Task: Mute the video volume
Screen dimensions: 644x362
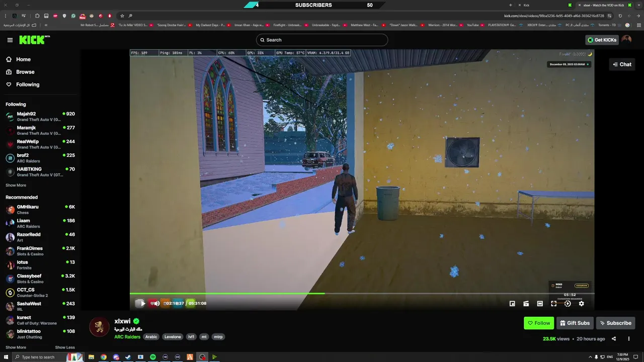Action: pos(156,303)
